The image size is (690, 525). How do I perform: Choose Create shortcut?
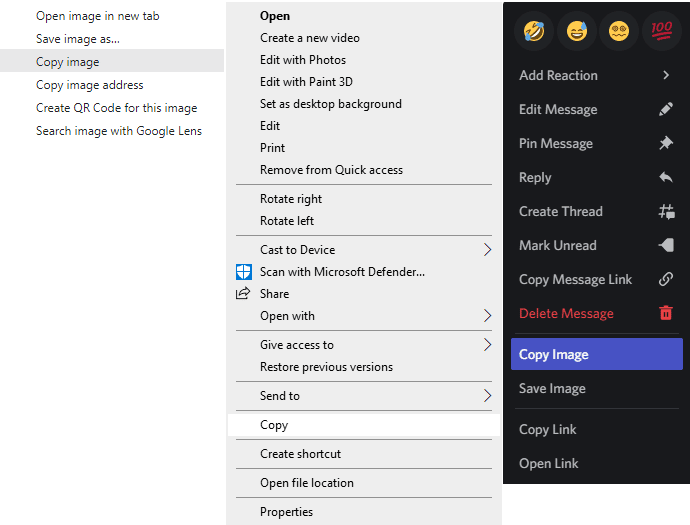[x=301, y=454]
